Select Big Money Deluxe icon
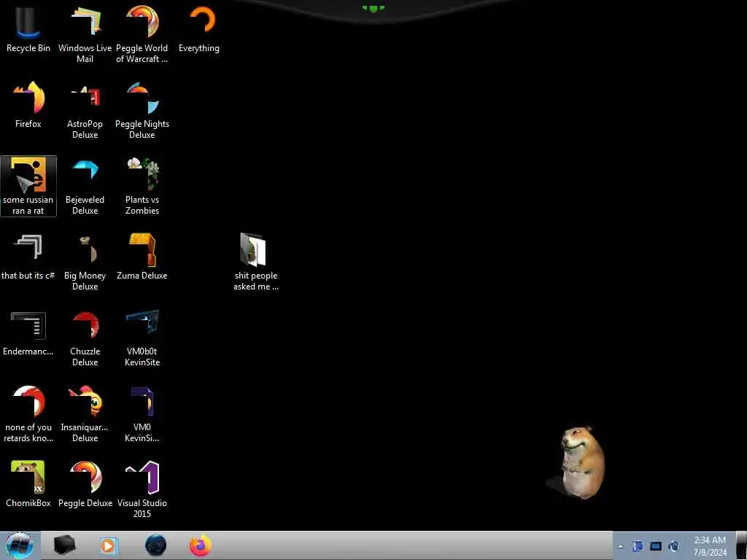 tap(85, 262)
